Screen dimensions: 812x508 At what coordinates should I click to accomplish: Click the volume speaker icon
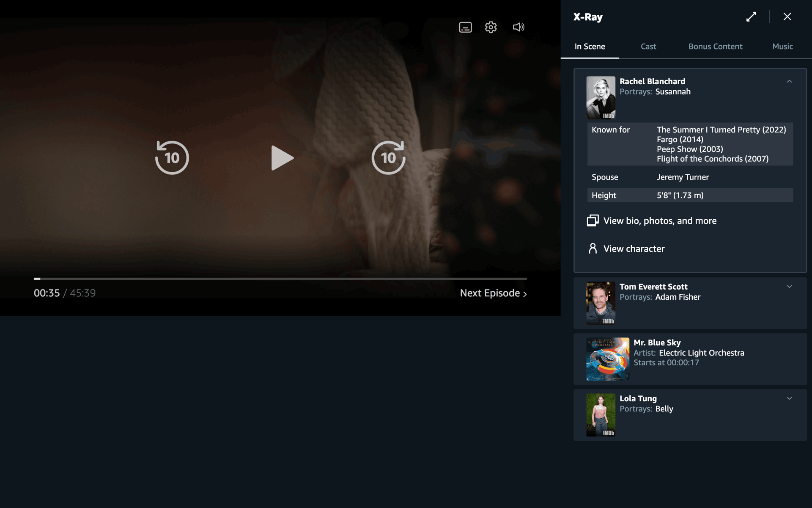pos(518,27)
